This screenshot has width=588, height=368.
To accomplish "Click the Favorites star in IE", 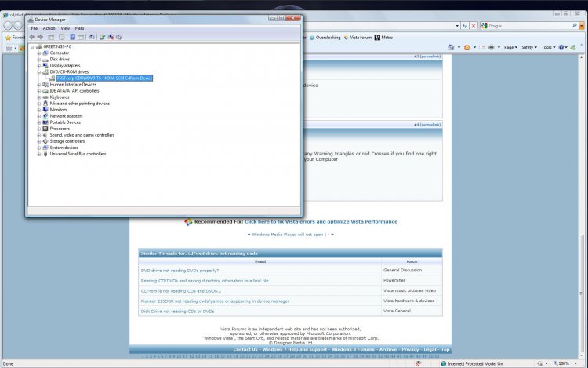I will point(9,38).
